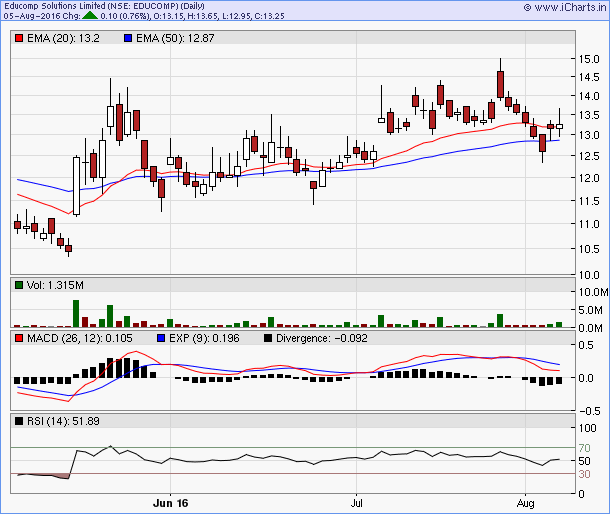Click the RSI 30 oversold level label
The image size is (610, 514).
(x=584, y=474)
